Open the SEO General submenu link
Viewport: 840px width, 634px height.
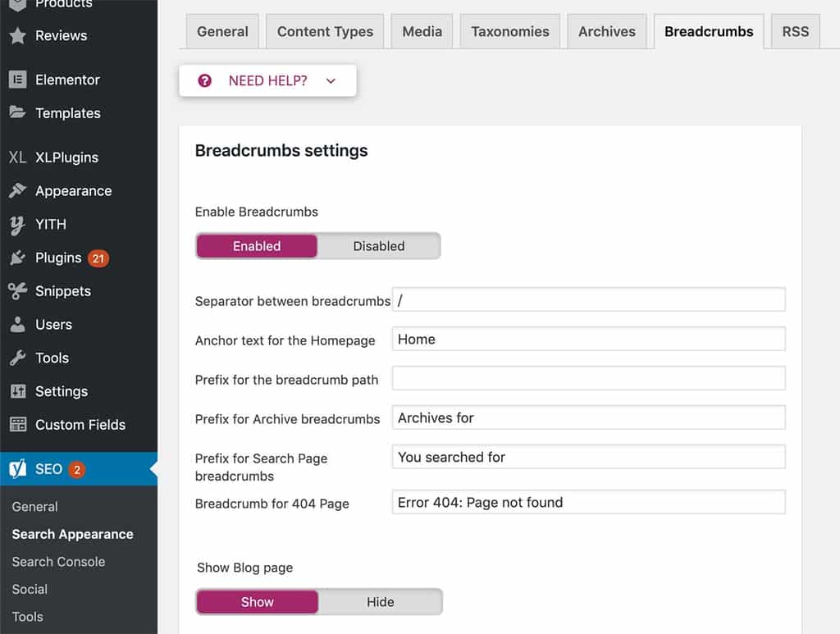click(34, 507)
